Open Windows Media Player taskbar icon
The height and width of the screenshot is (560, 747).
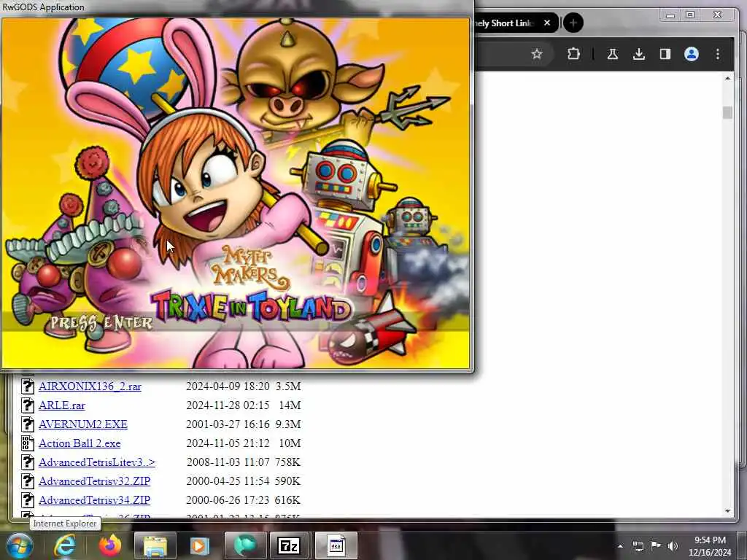200,545
